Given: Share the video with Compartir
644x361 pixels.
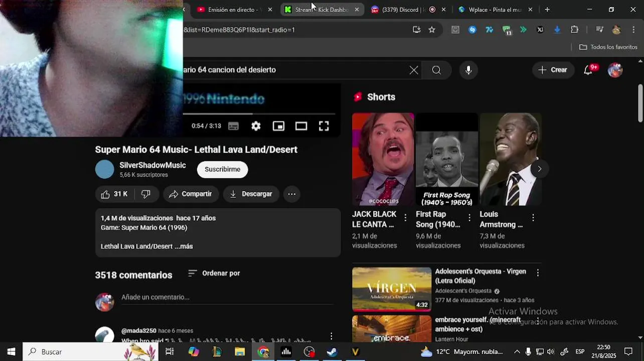Looking at the screenshot, I should (x=191, y=194).
